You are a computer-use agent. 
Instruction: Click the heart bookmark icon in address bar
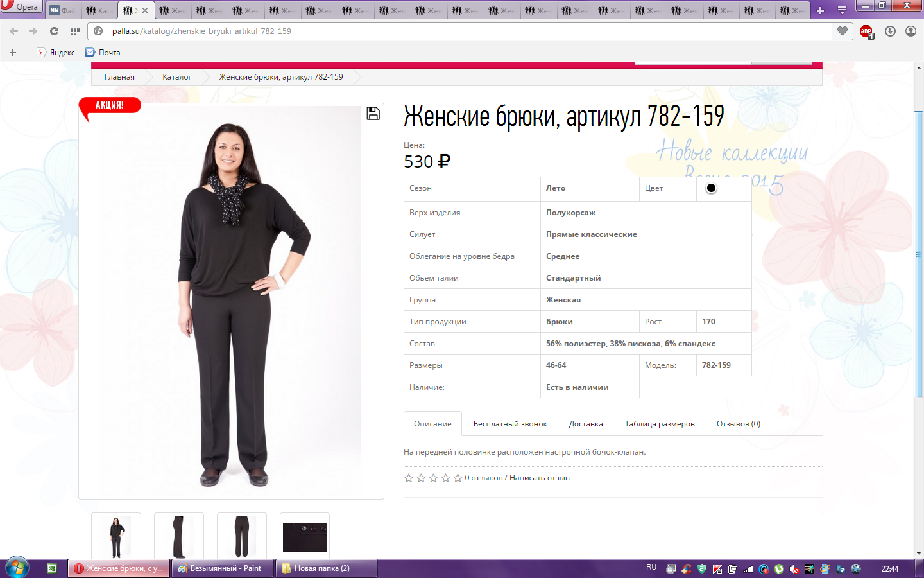point(843,31)
